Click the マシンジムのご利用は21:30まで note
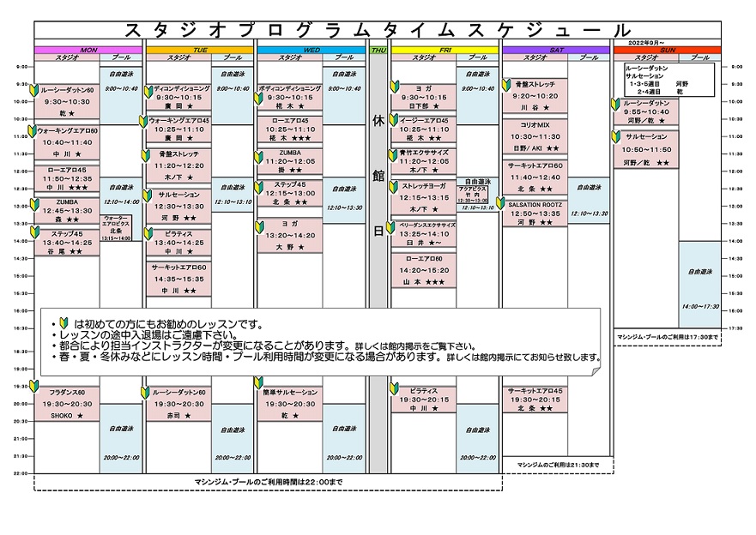756x535 pixels. tap(558, 465)
